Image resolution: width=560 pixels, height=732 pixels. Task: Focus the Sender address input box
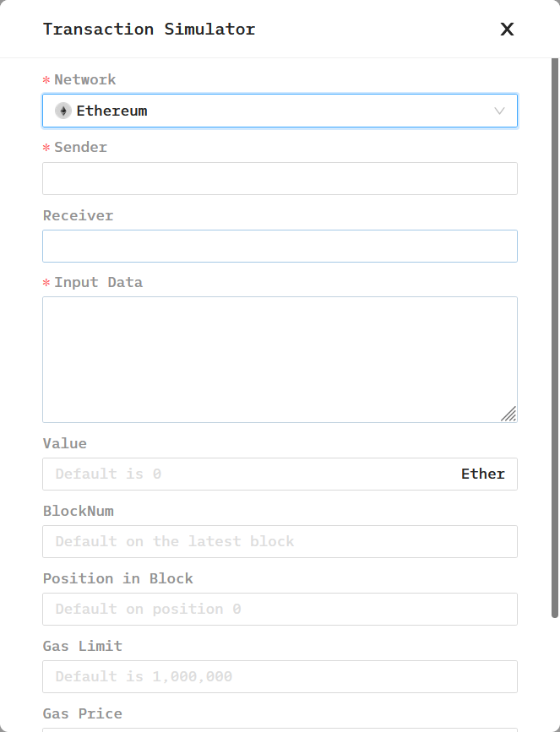tap(280, 178)
